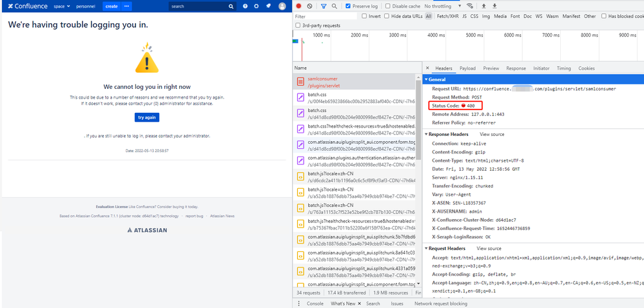Screen dimensions: 644x308
Task: Close the request details panel
Action: point(427,68)
